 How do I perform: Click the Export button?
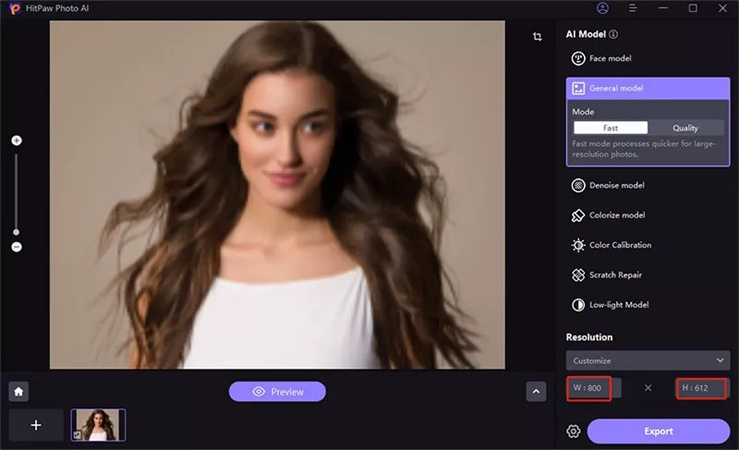658,431
